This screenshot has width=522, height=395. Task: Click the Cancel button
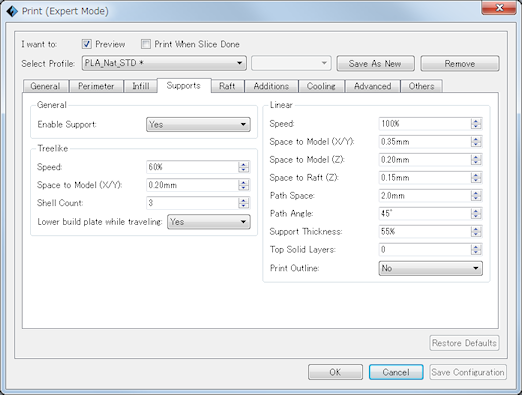pyautogui.click(x=396, y=372)
